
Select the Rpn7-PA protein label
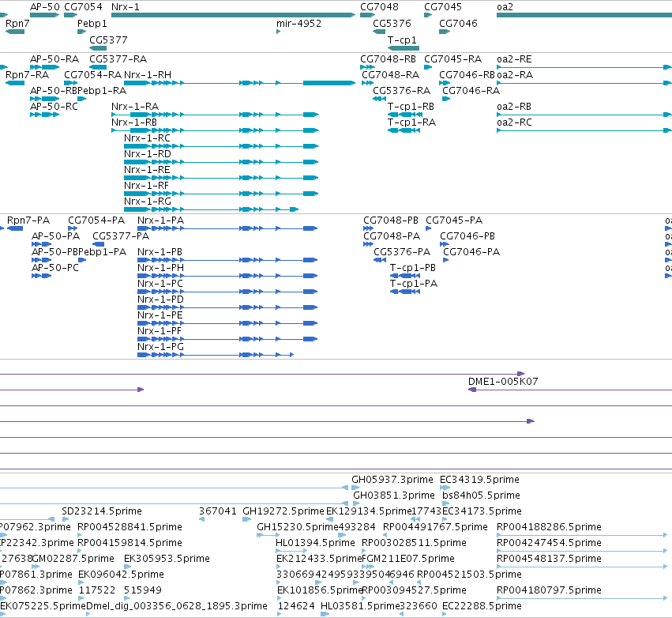click(28, 220)
